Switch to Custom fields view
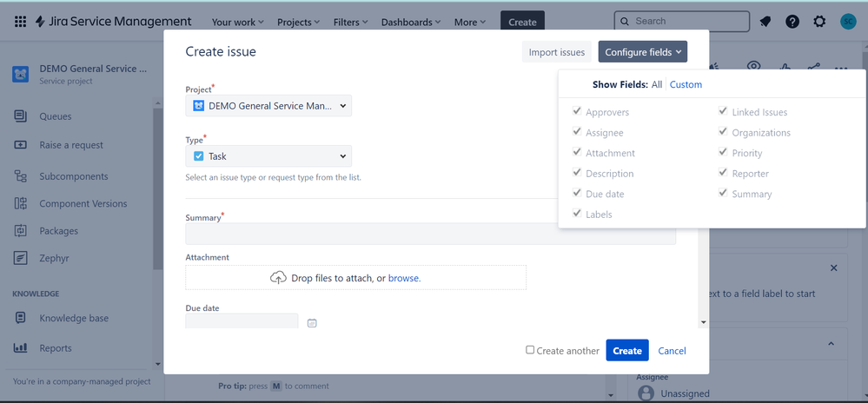This screenshot has height=403, width=868. tap(686, 85)
